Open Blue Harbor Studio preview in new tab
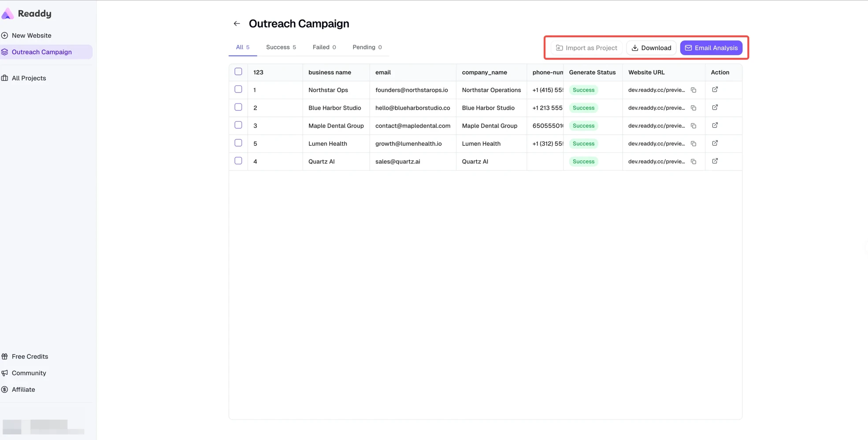This screenshot has height=440, width=868. 715,107
